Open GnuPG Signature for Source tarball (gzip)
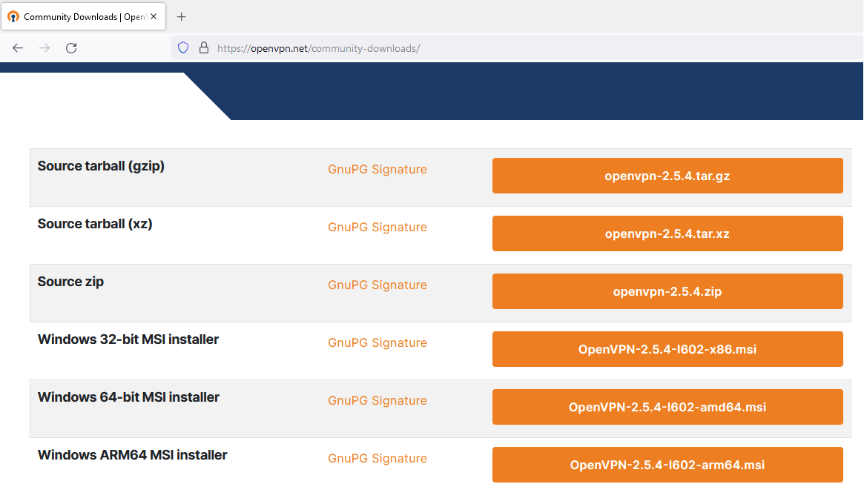Screen dimensions: 864x504 377,170
